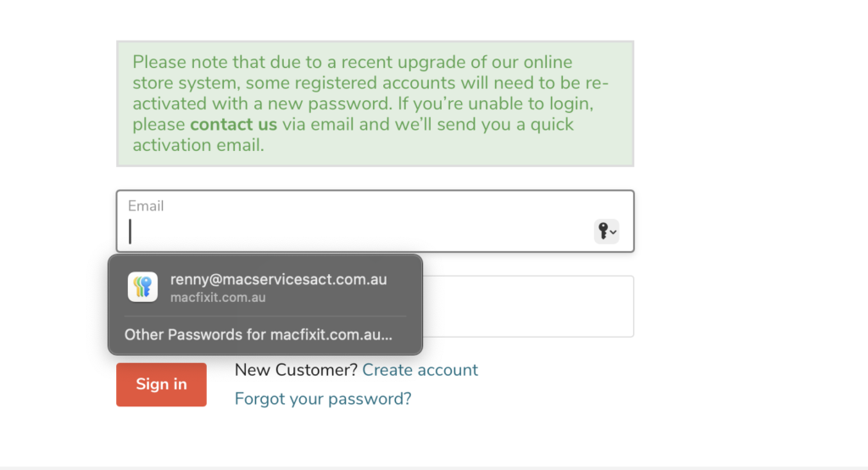Click the text cursor in the Email field

point(130,232)
